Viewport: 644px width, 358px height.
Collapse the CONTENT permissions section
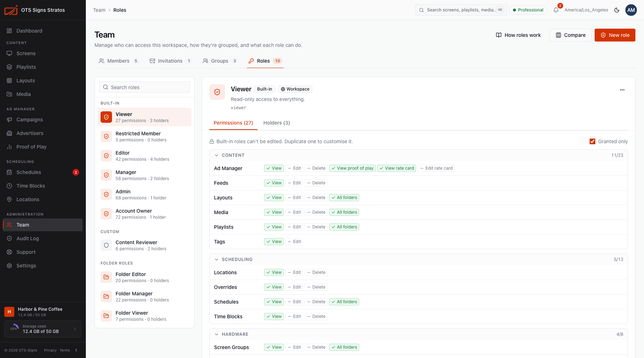(x=216, y=155)
